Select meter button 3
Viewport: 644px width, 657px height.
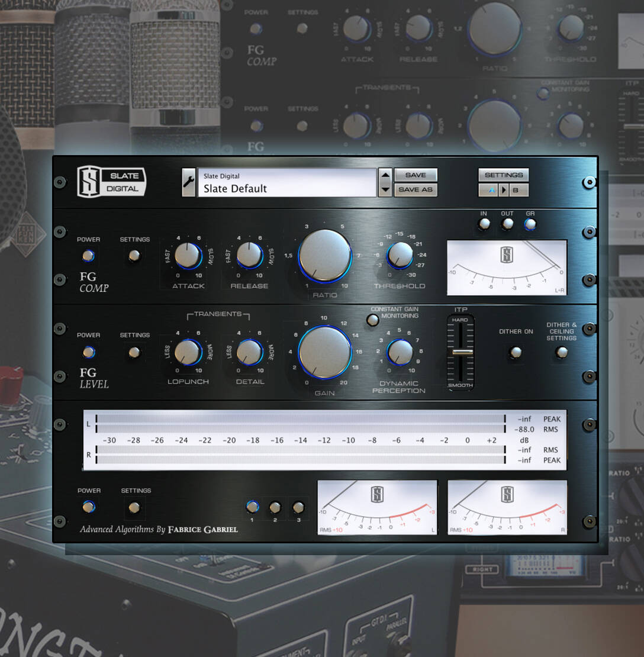pyautogui.click(x=298, y=507)
